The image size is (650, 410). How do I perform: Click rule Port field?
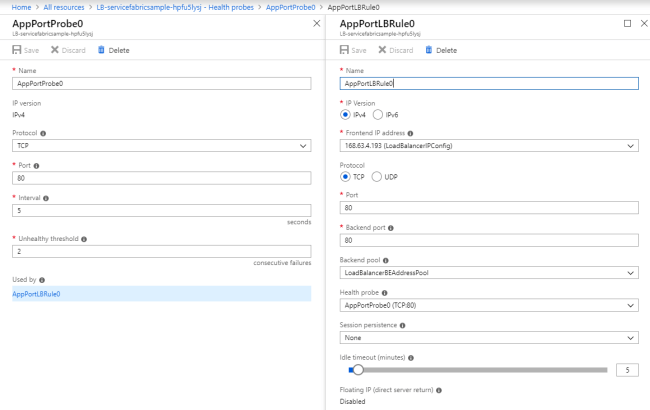pyautogui.click(x=489, y=208)
